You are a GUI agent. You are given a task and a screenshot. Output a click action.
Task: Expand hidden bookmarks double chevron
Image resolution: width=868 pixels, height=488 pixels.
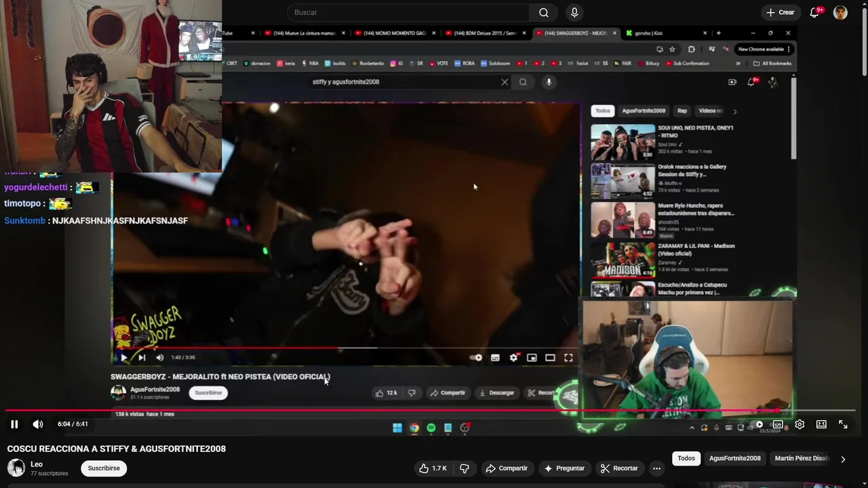click(x=738, y=64)
